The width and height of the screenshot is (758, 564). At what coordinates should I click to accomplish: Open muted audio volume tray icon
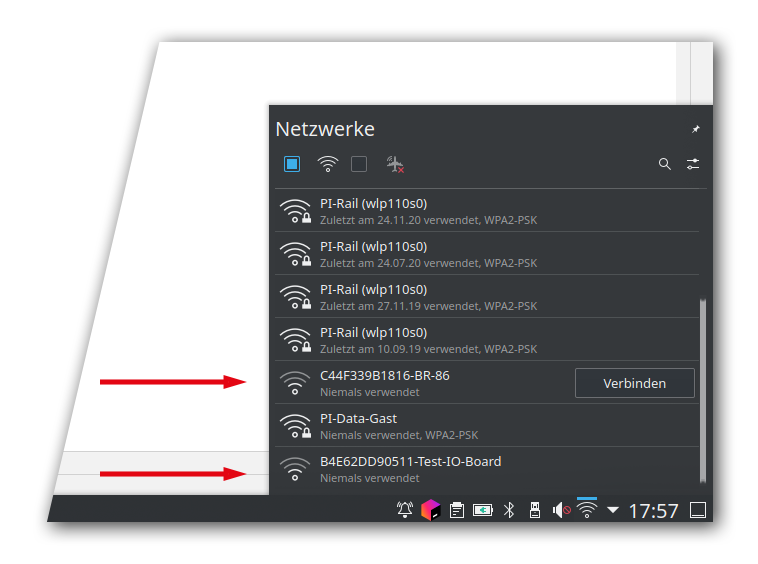pos(561,511)
